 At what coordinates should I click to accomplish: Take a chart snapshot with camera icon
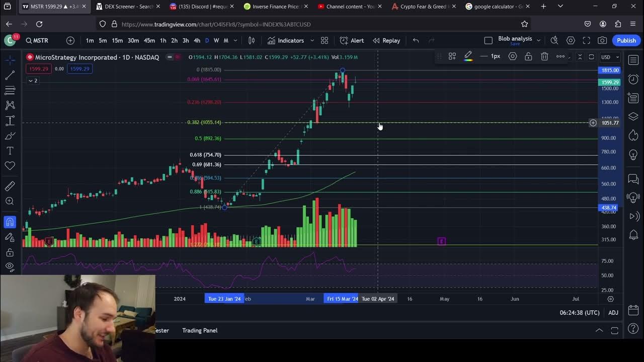pyautogui.click(x=602, y=41)
